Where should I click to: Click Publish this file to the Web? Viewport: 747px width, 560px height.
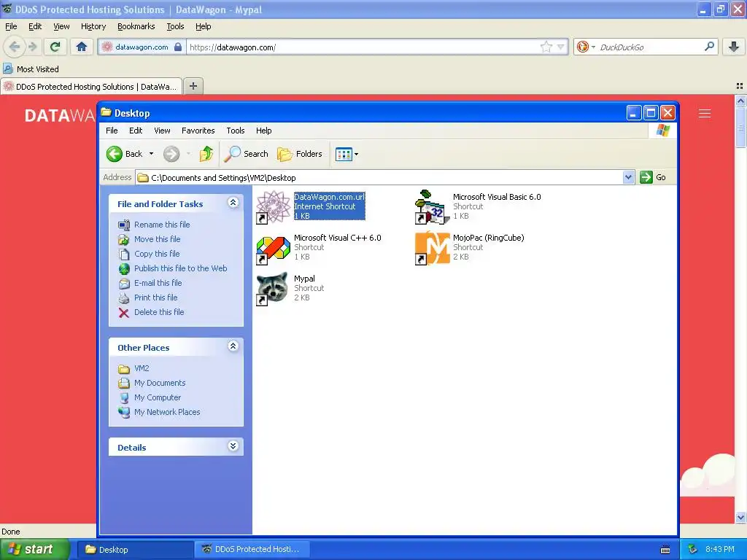[181, 268]
